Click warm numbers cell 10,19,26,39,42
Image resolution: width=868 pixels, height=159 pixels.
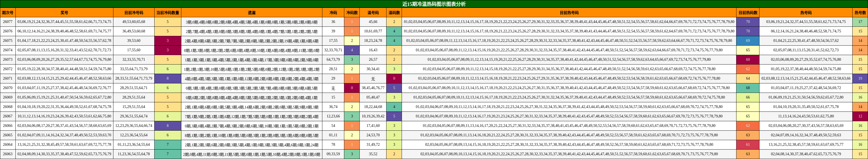(373, 116)
